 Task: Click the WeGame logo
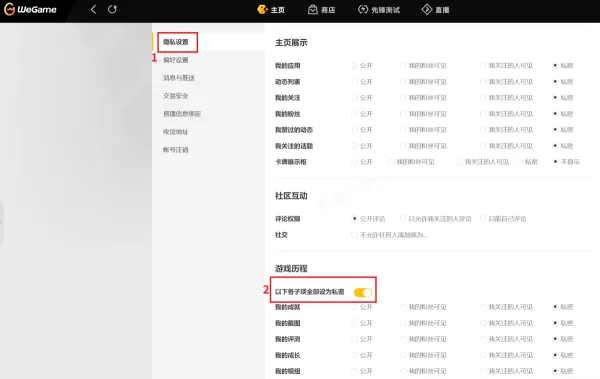30,10
